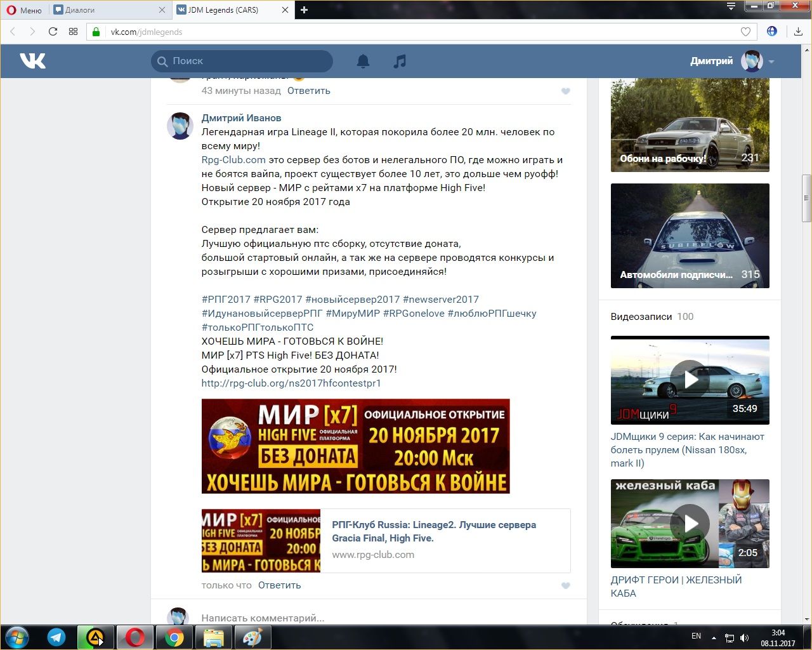Open Дмитрий Иванов's profile name

coord(241,118)
